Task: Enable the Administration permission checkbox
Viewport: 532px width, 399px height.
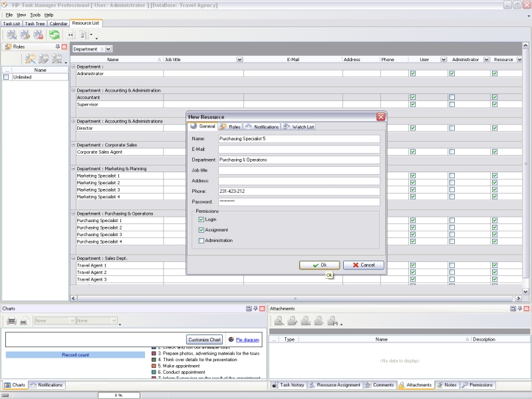Action: (201, 241)
